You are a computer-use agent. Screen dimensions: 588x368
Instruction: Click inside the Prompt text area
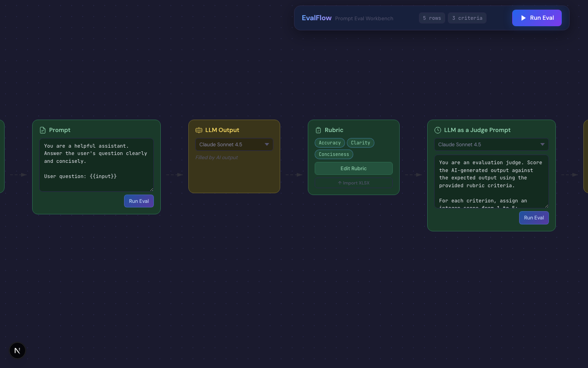point(96,165)
